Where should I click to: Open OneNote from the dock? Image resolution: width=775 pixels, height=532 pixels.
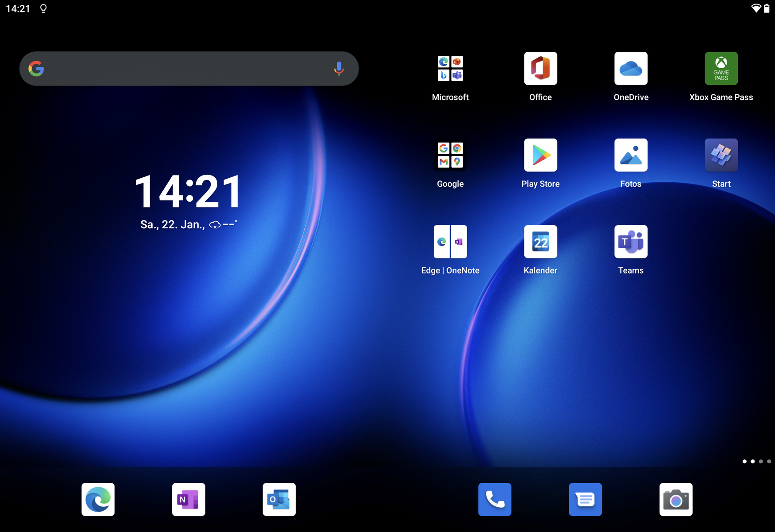tap(189, 500)
